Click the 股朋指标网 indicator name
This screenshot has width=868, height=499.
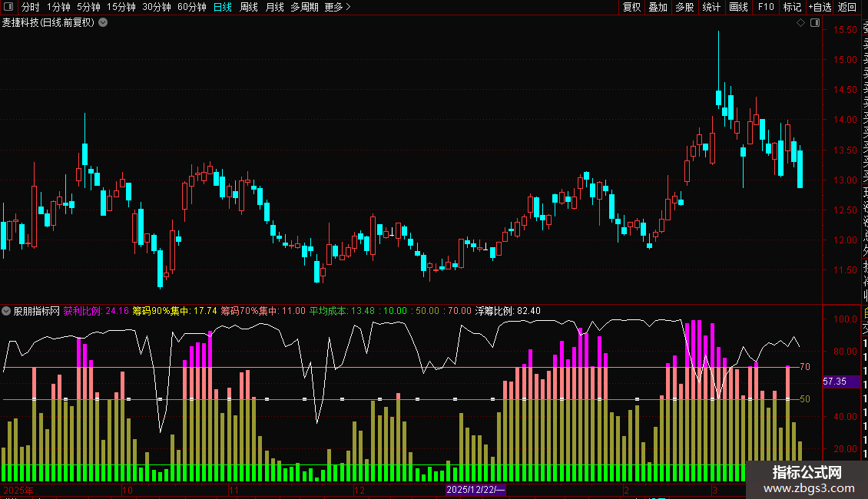pos(37,311)
